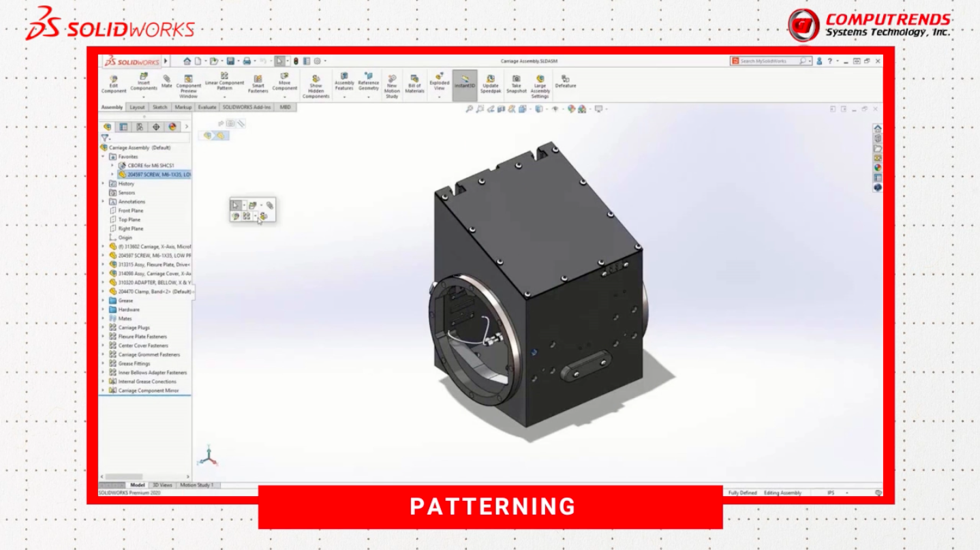Click the Mate tool in the ribbon
This screenshot has width=980, height=550.
[166, 81]
